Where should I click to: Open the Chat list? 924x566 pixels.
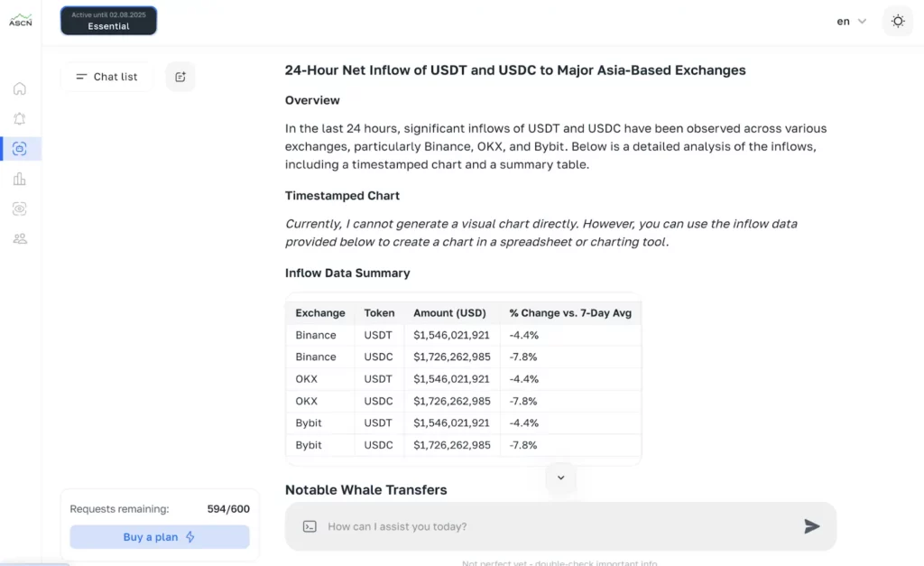[x=106, y=77]
